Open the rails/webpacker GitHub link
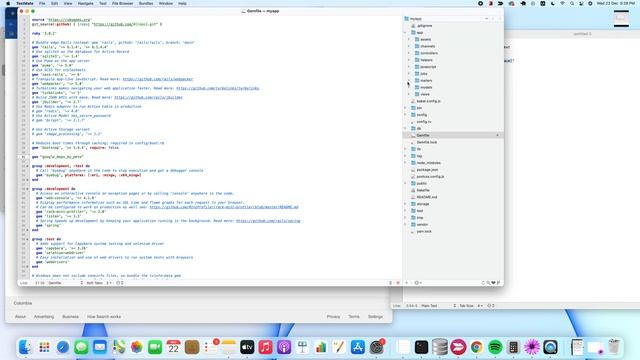This screenshot has height=360, width=640. 158,79
